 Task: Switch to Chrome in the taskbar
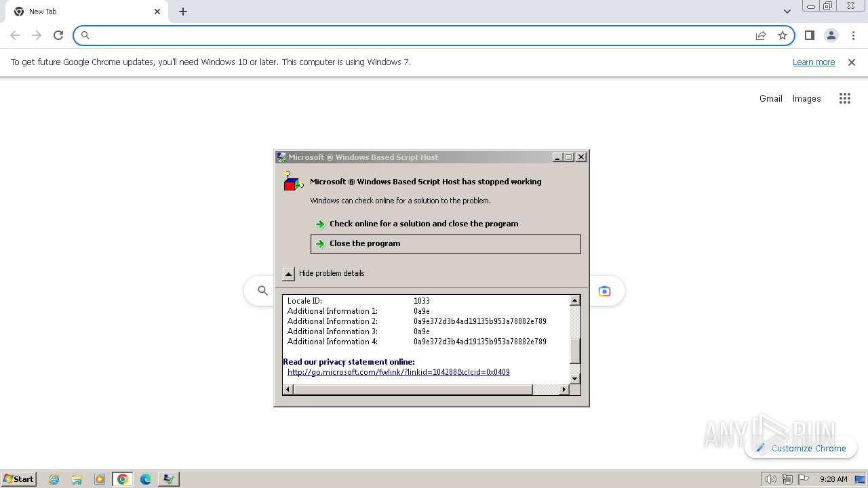tap(123, 479)
